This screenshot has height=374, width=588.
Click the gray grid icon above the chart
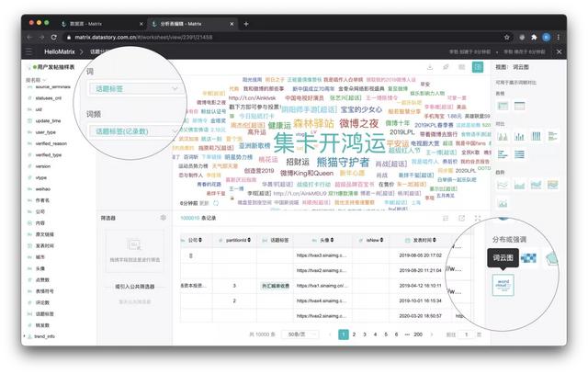pos(461,67)
